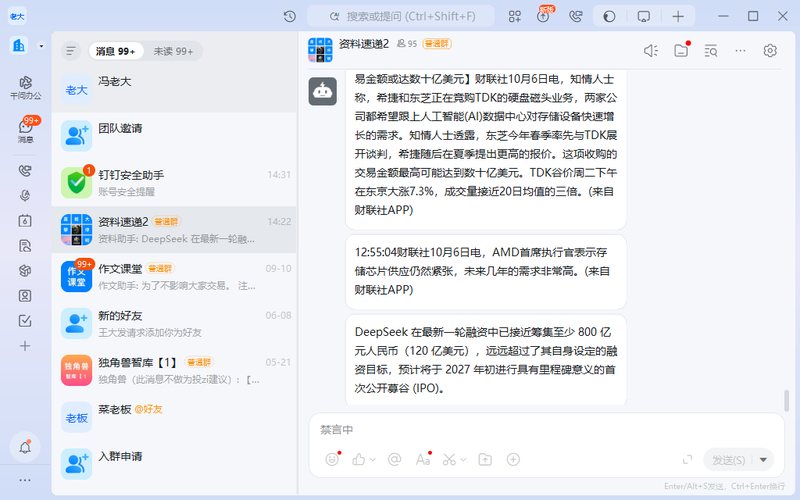This screenshot has height=500, width=800.
Task: Open the calls icon in left sidebar
Action: click(x=25, y=170)
